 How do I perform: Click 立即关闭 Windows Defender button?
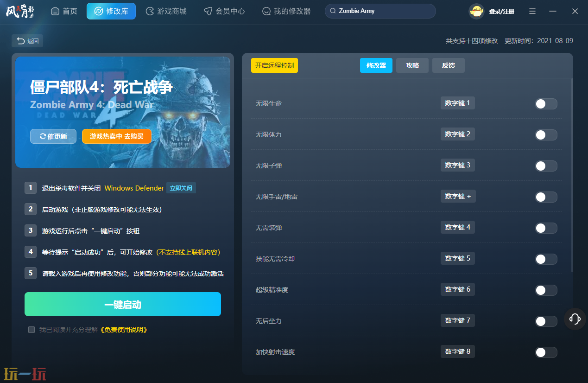click(181, 188)
